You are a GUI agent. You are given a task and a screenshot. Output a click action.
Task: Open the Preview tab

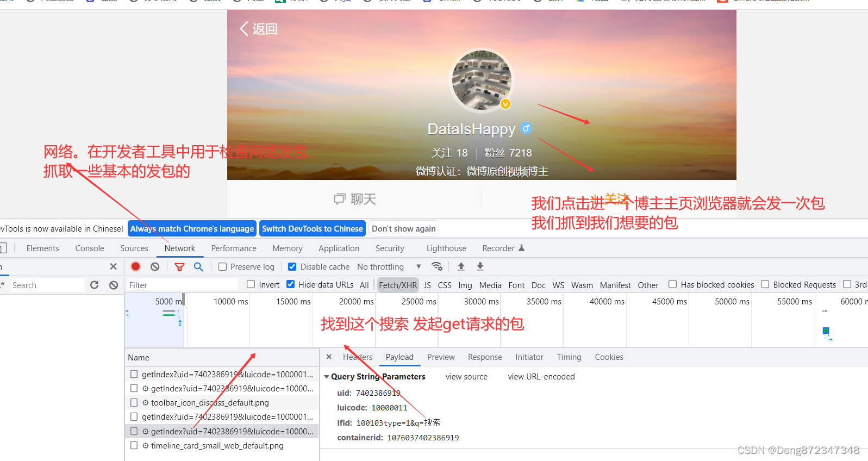pos(441,357)
